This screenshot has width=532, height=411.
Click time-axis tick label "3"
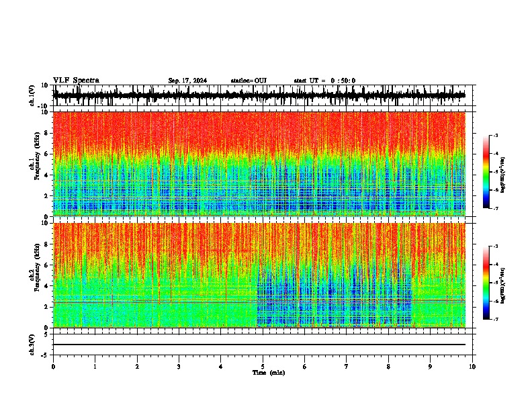pyautogui.click(x=179, y=367)
